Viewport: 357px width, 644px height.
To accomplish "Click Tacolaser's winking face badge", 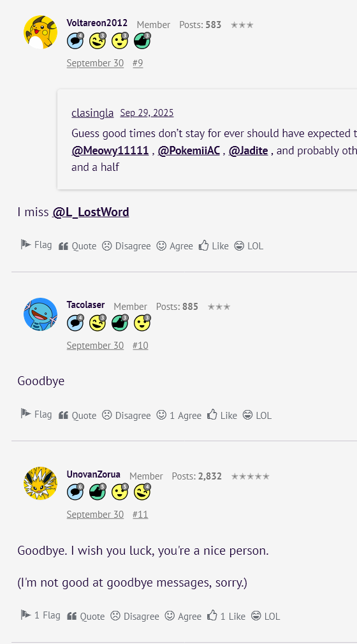I will coord(98,323).
